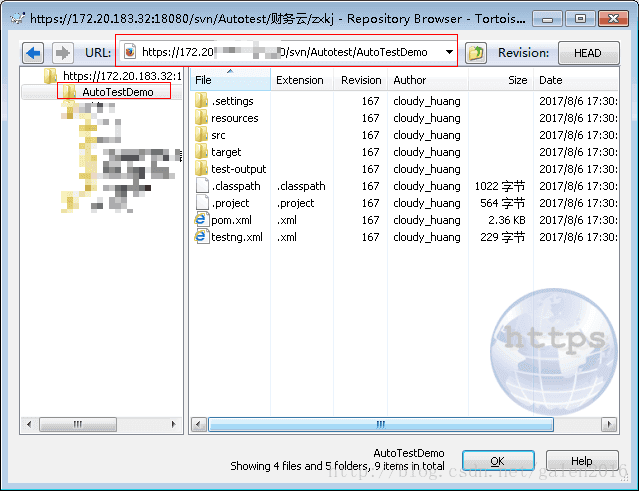Image resolution: width=639 pixels, height=491 pixels.
Task: Select the pom.xml file name
Action: pos(231,220)
